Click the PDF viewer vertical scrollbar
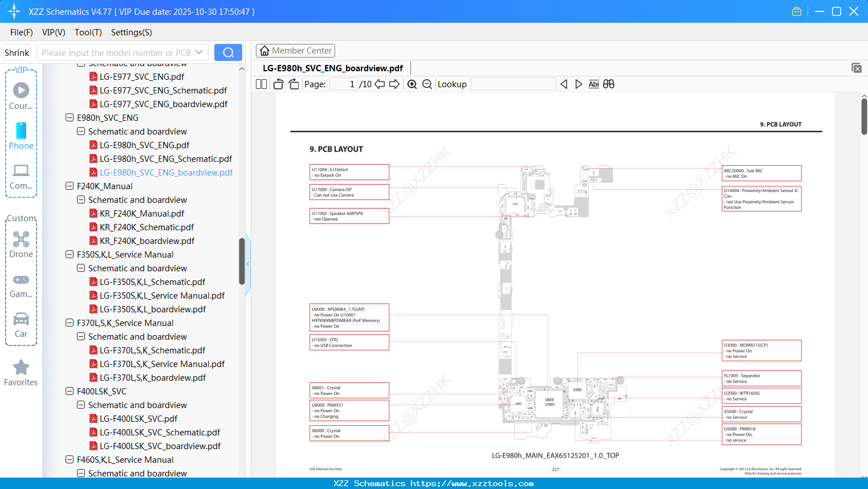The height and width of the screenshot is (489, 868). click(x=864, y=116)
